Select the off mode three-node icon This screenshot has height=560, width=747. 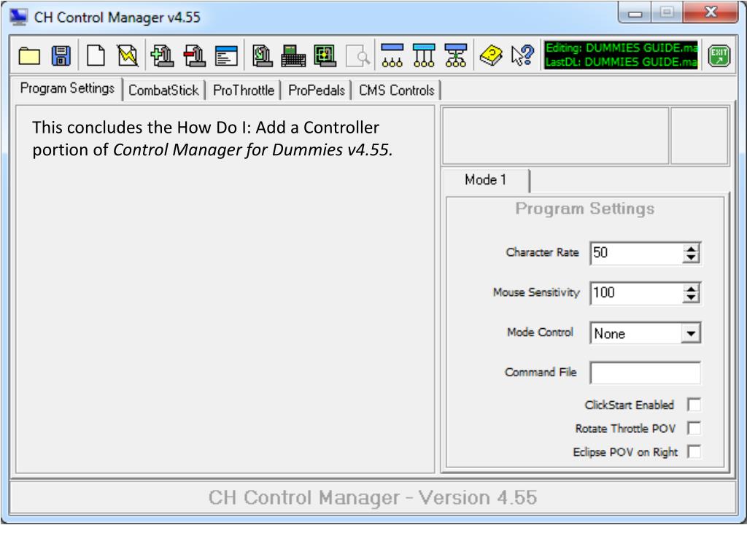click(x=392, y=55)
